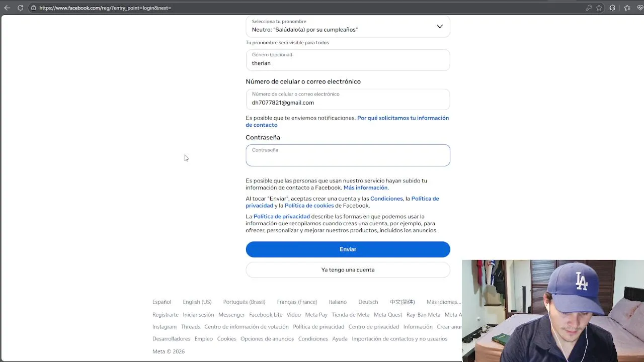644x362 pixels.
Task: Open the Desarrolladores footer link
Action: point(172,339)
